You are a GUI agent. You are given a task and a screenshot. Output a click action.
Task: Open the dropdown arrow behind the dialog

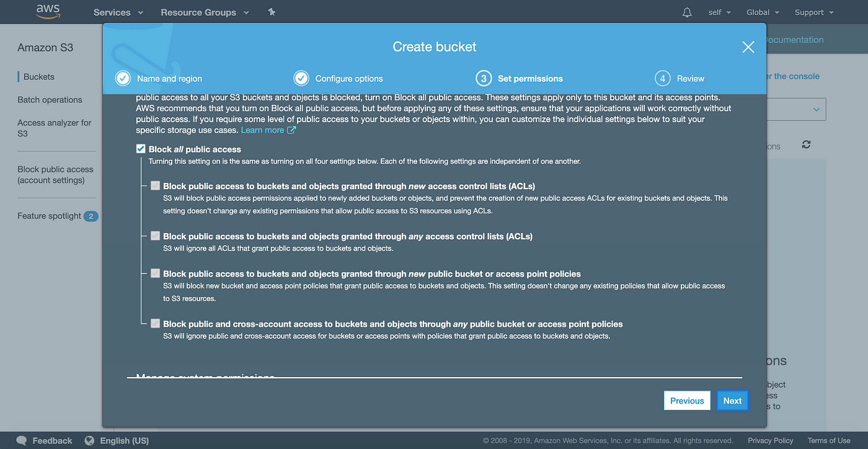coord(816,110)
